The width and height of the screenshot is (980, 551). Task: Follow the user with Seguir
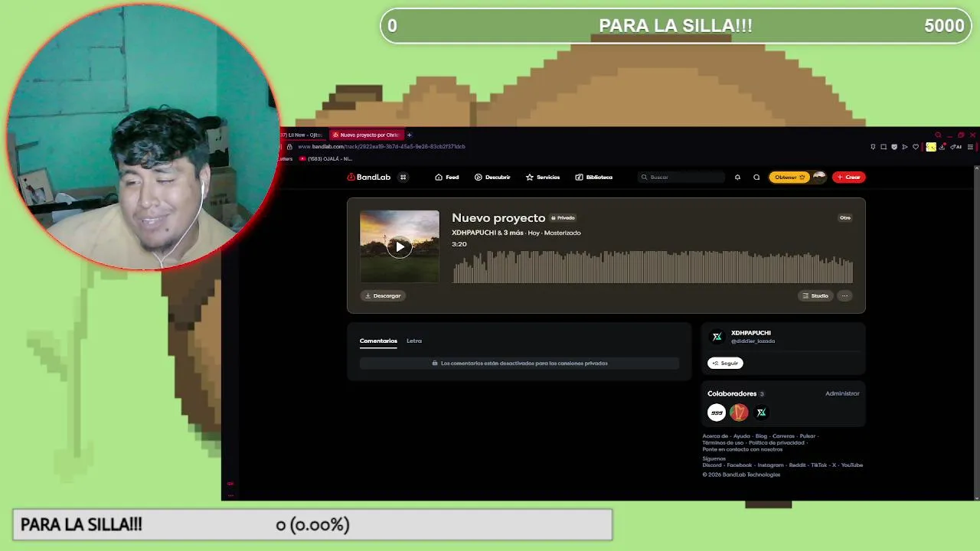pos(725,363)
